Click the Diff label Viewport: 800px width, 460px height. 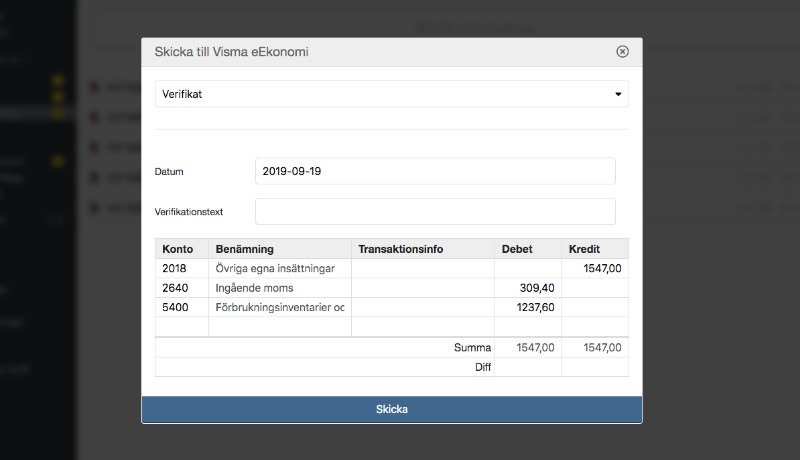[x=483, y=367]
